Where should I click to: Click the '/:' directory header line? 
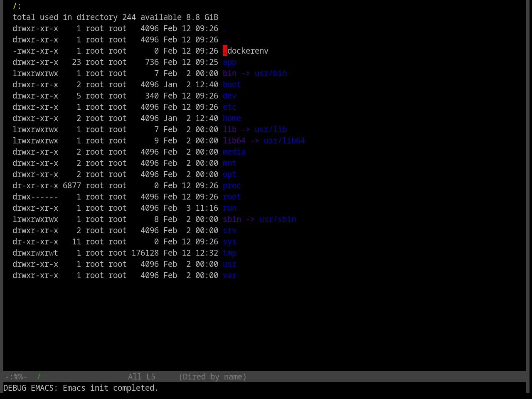pyautogui.click(x=17, y=6)
